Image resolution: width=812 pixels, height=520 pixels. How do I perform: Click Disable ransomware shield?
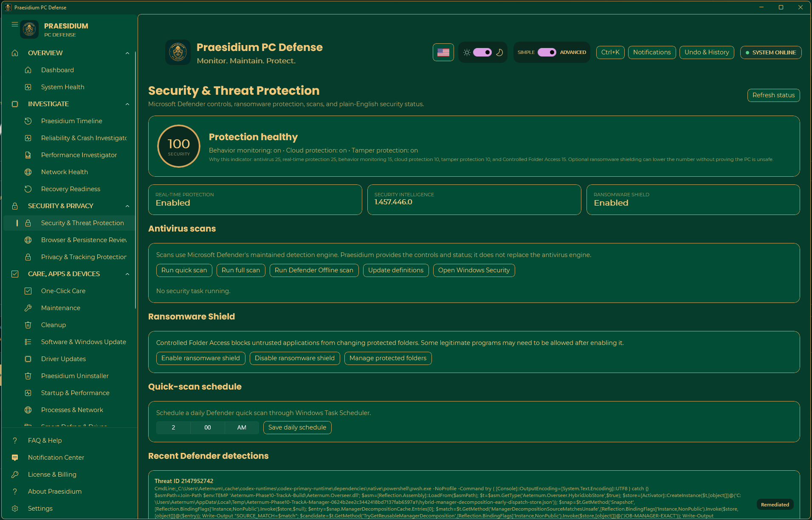tap(295, 358)
